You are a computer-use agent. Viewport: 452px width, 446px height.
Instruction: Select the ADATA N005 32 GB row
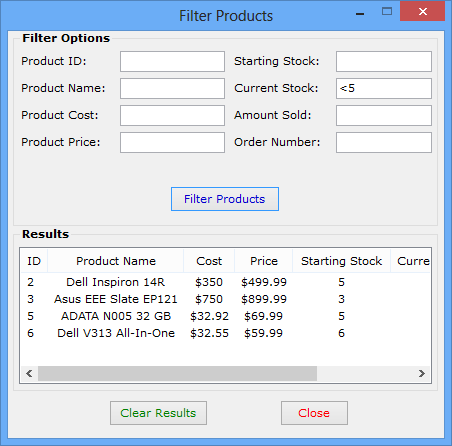point(225,316)
